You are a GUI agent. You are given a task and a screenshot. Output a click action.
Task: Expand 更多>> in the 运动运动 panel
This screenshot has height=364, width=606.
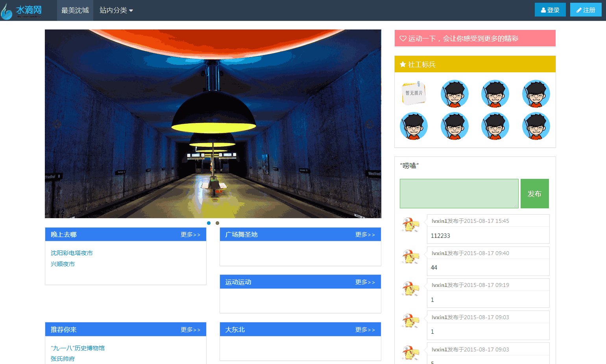coord(365,282)
